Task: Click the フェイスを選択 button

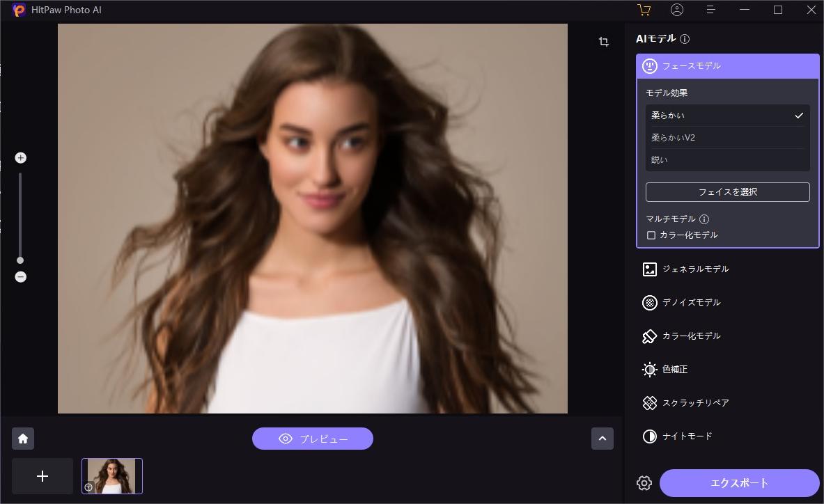Action: 727,191
